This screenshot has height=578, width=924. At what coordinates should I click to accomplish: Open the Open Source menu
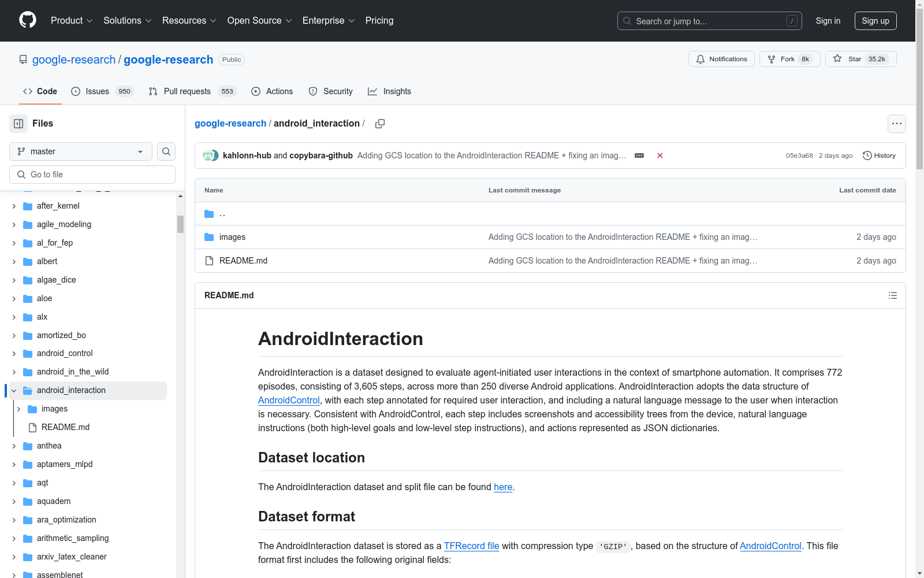coord(260,20)
